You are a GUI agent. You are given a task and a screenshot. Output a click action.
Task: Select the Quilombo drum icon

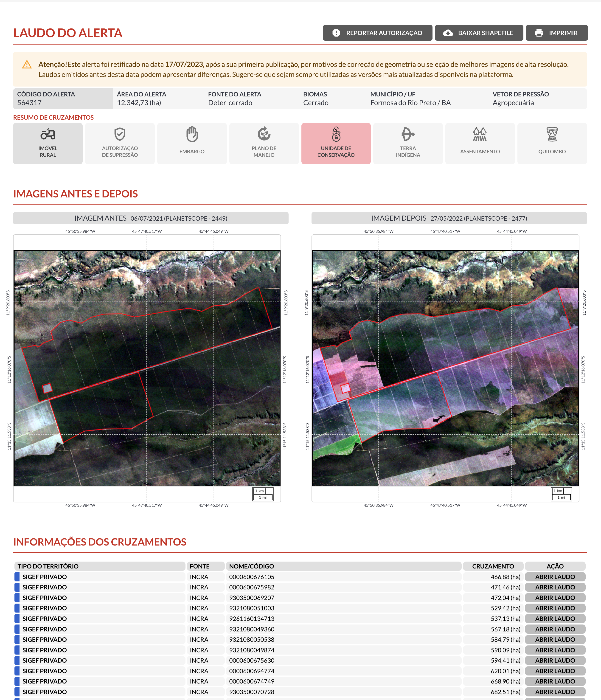coord(552,134)
